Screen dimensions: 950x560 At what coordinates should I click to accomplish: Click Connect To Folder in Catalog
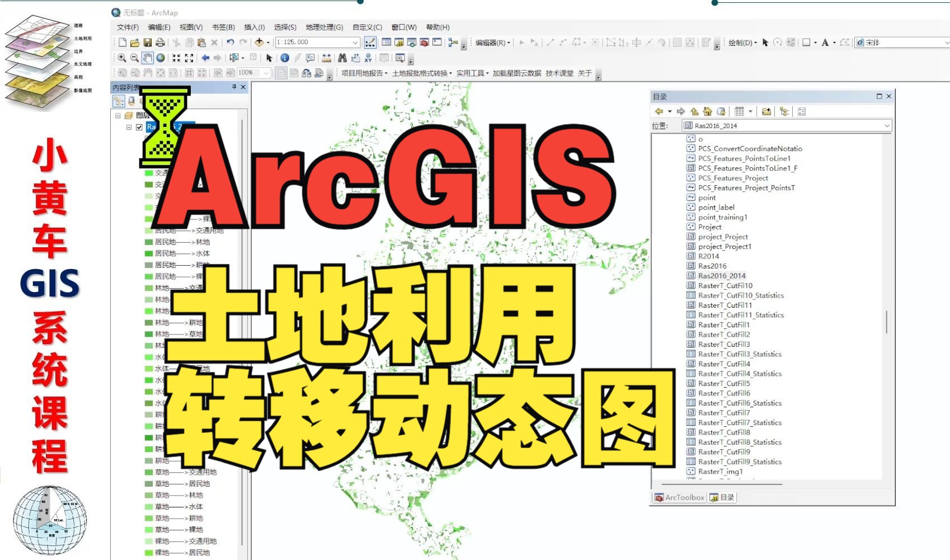pos(766,111)
